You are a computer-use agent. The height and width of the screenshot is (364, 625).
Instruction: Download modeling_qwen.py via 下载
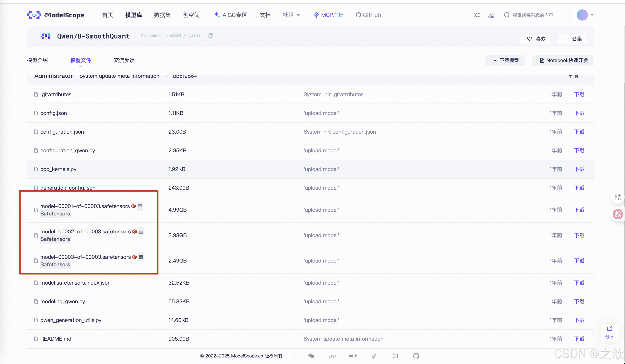(579, 301)
